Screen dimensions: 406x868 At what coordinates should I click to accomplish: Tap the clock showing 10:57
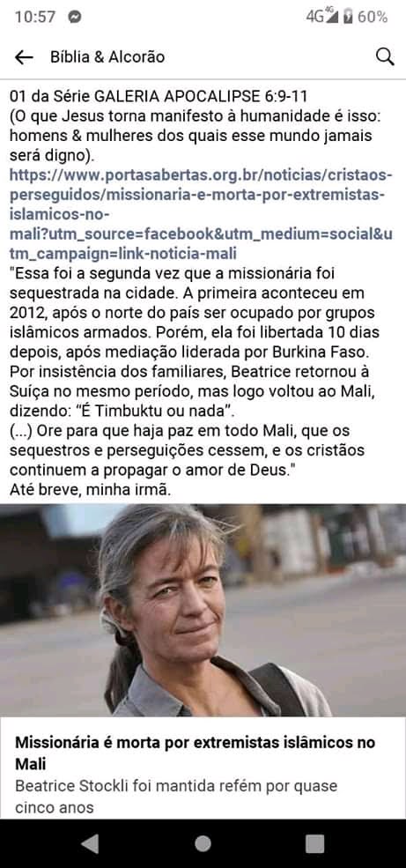(x=35, y=17)
